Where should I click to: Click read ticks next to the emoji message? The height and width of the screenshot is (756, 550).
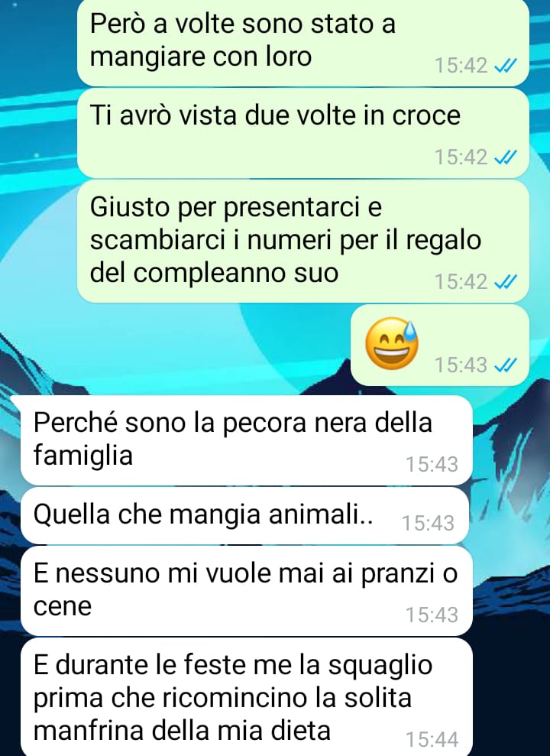(x=505, y=365)
